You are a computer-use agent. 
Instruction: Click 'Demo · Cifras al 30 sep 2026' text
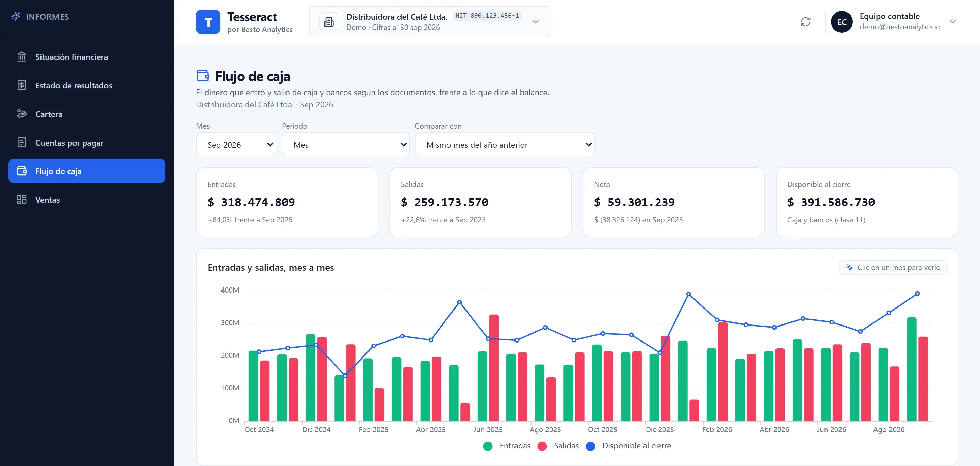tap(393, 28)
